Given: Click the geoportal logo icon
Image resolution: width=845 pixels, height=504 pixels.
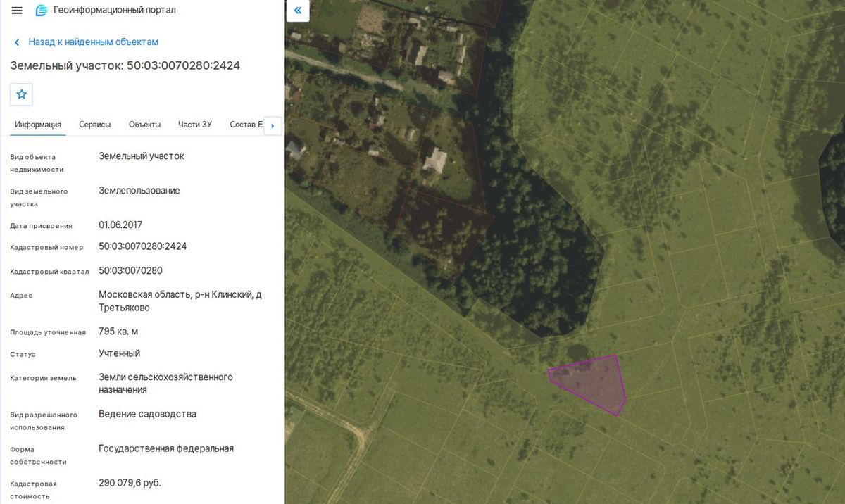Looking at the screenshot, I should pyautogui.click(x=42, y=11).
